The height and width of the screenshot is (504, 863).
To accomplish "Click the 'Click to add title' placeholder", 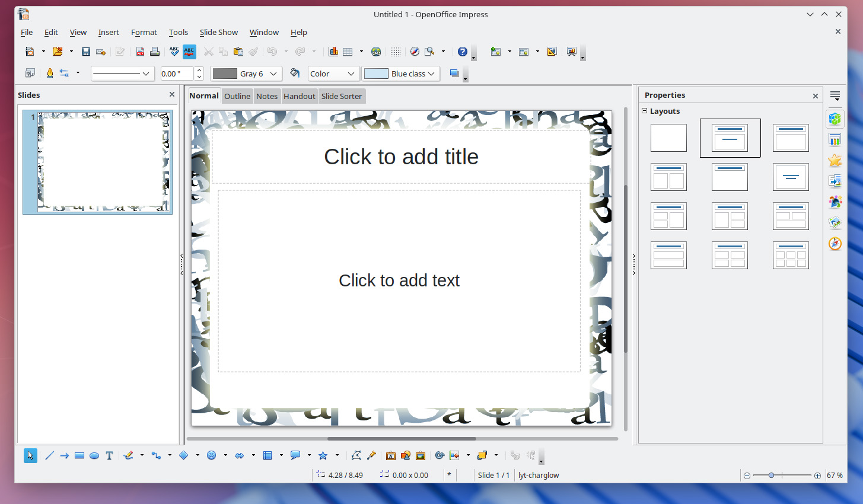I will (x=401, y=157).
